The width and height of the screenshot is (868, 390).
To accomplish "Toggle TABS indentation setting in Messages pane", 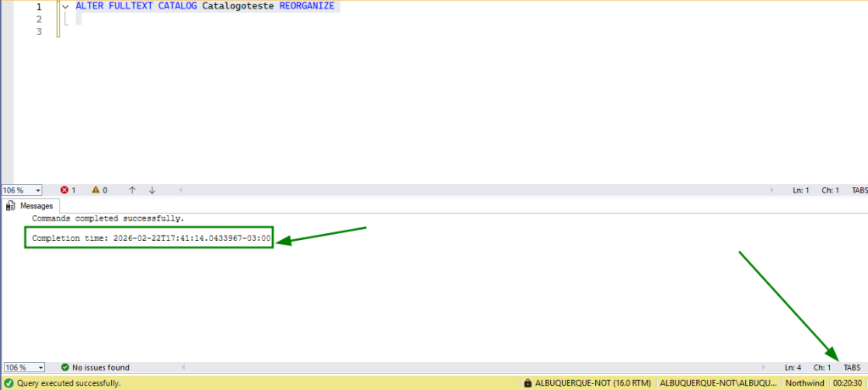I will [852, 368].
